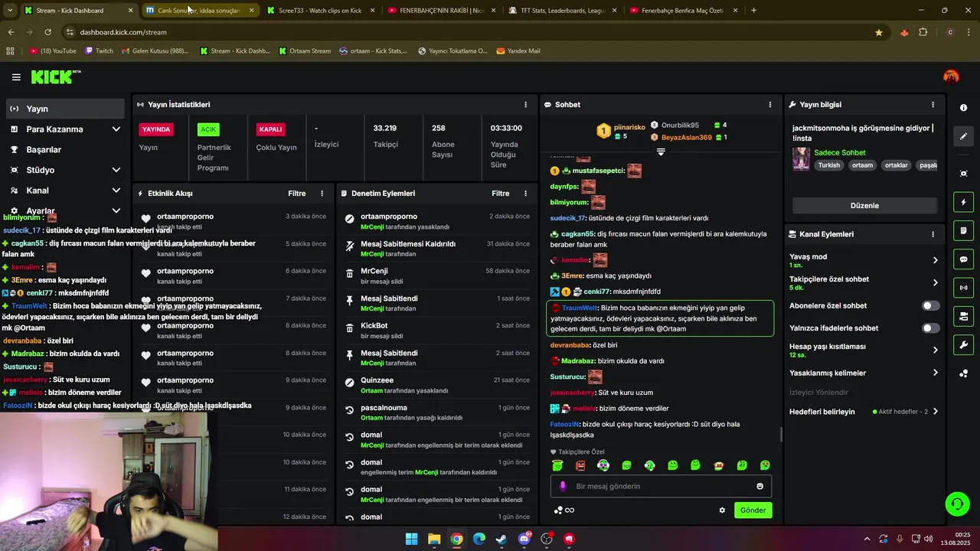Click the purple microphone icon in the chat input

(563, 486)
